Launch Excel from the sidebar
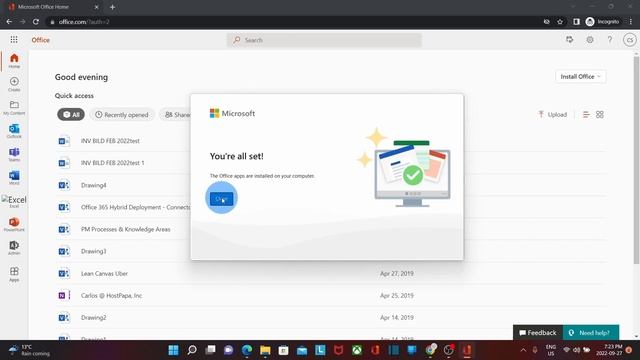The image size is (640, 360). (14, 201)
